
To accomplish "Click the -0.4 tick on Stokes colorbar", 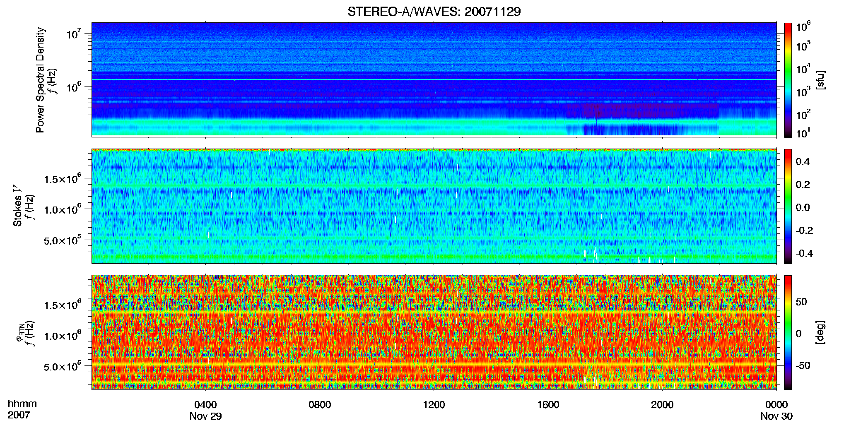I will (x=803, y=253).
